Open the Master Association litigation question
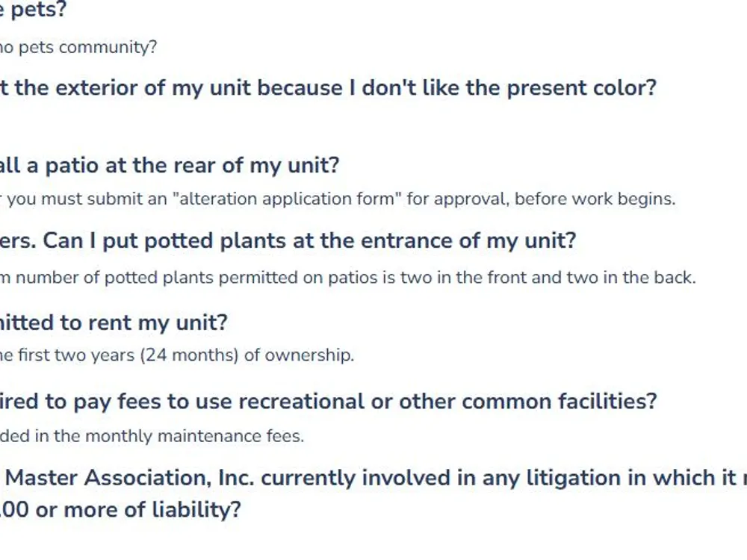 point(373,494)
